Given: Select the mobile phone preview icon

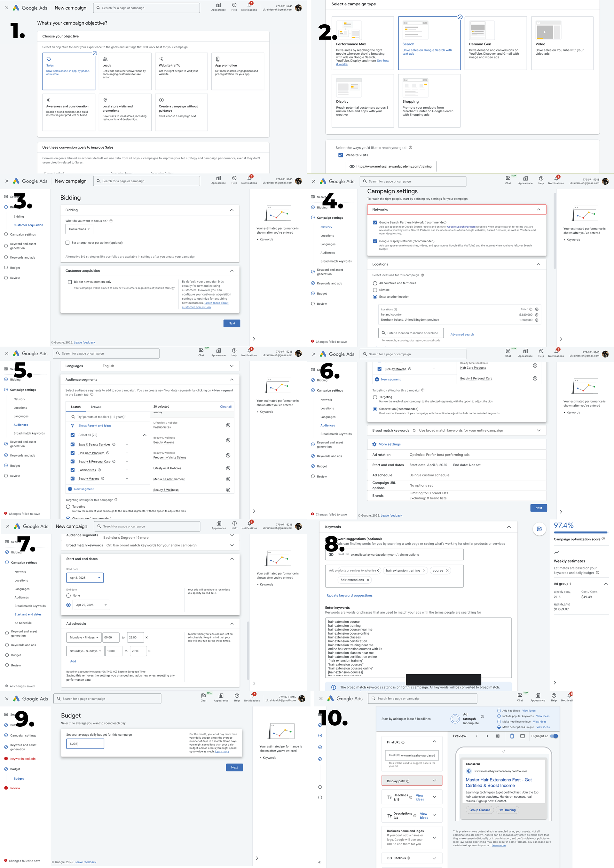Looking at the screenshot, I should 512,736.
